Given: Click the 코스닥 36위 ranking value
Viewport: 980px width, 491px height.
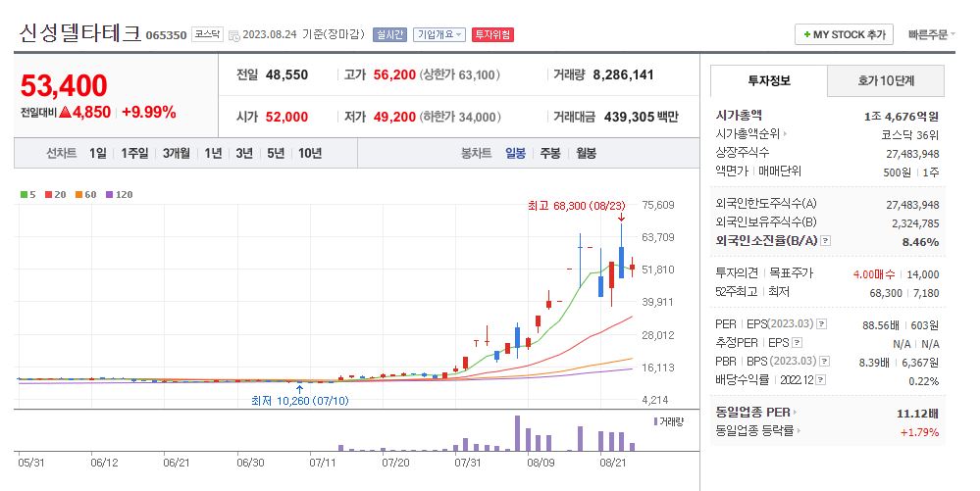Looking at the screenshot, I should pyautogui.click(x=910, y=135).
